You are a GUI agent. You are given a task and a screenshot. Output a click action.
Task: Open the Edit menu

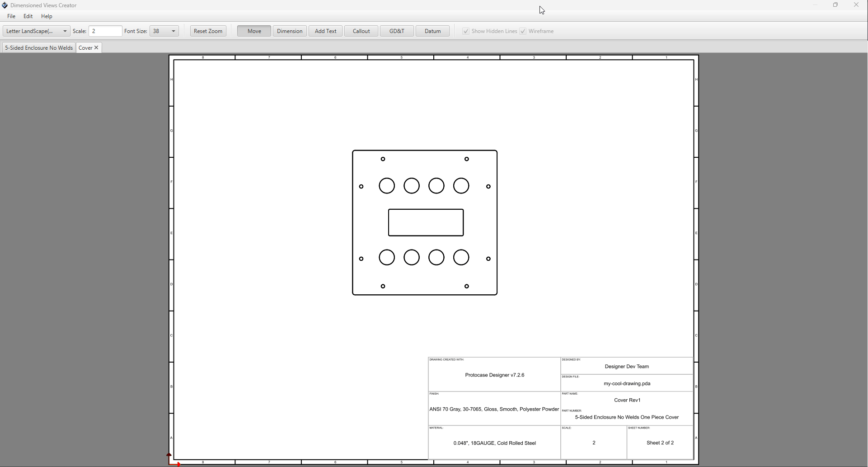pyautogui.click(x=28, y=16)
